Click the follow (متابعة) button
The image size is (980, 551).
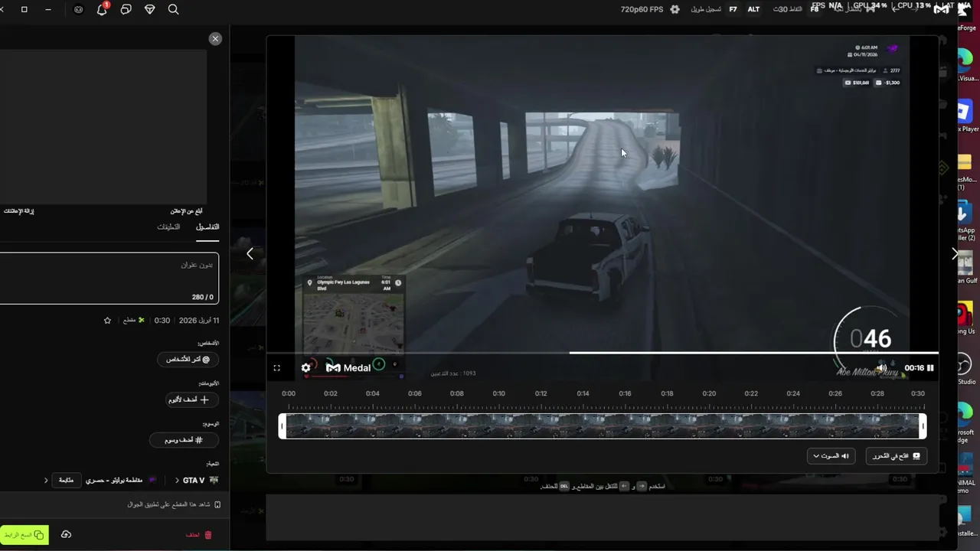click(x=67, y=481)
